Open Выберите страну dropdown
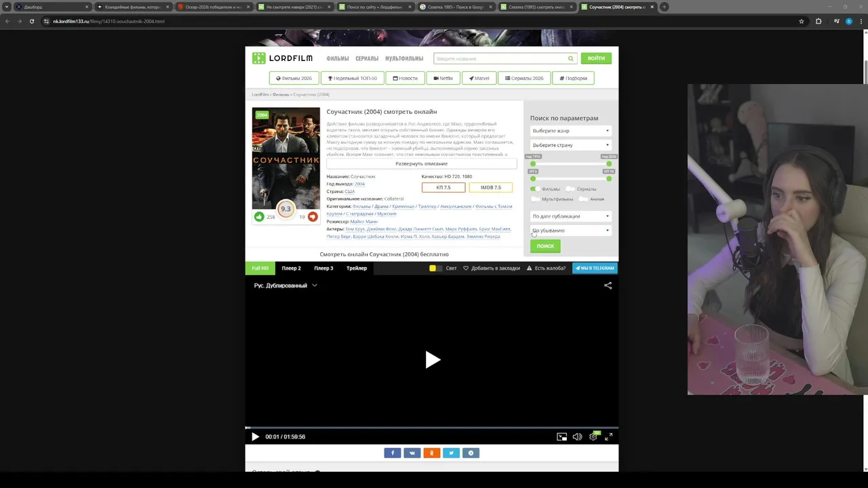The image size is (868, 488). [571, 145]
